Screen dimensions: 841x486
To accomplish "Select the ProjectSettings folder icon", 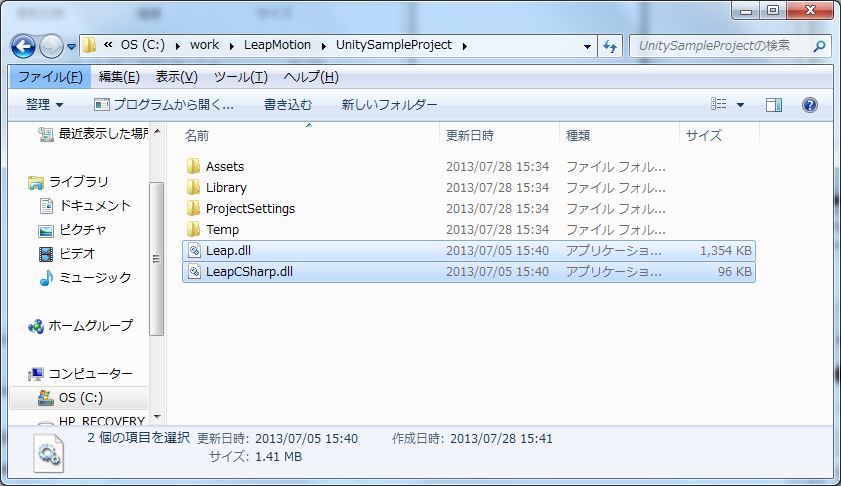I will [x=194, y=208].
